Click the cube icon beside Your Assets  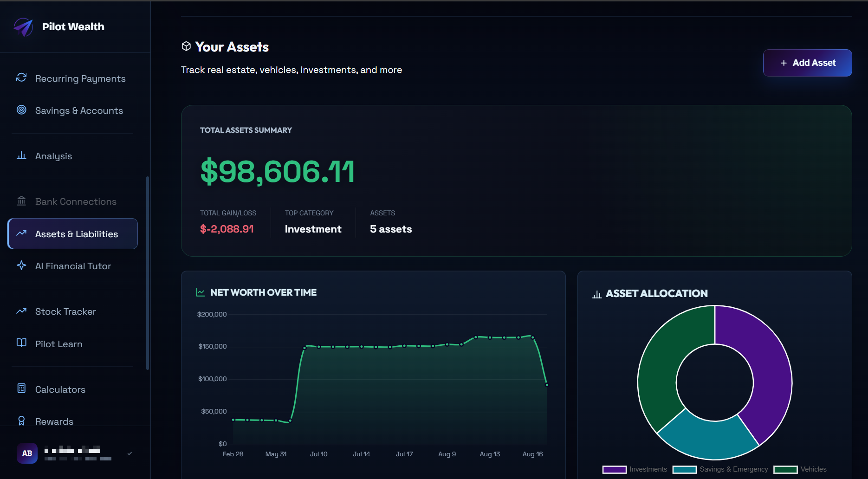(x=186, y=46)
